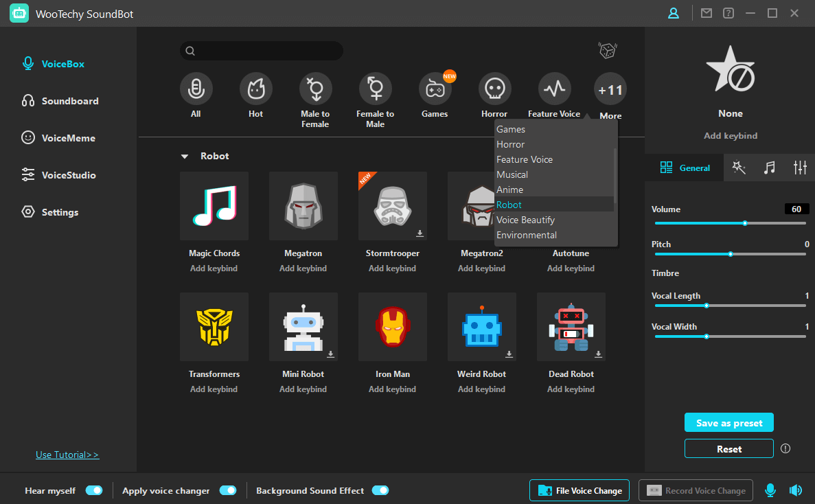Open the VoiceStudio sidebar section
The width and height of the screenshot is (815, 504).
click(58, 175)
